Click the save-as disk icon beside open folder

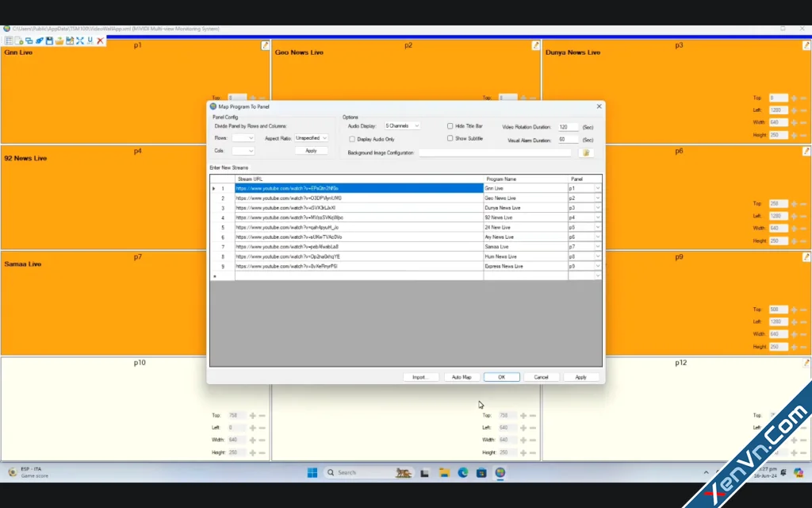[x=70, y=40]
